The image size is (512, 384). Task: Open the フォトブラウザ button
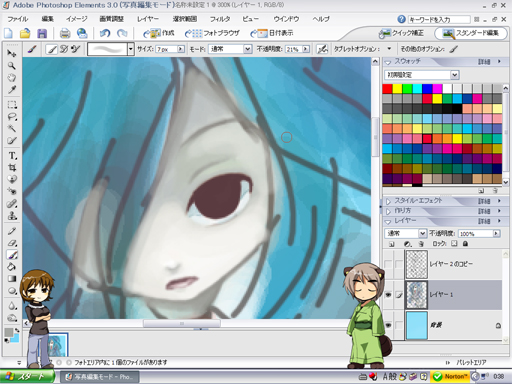coord(212,33)
